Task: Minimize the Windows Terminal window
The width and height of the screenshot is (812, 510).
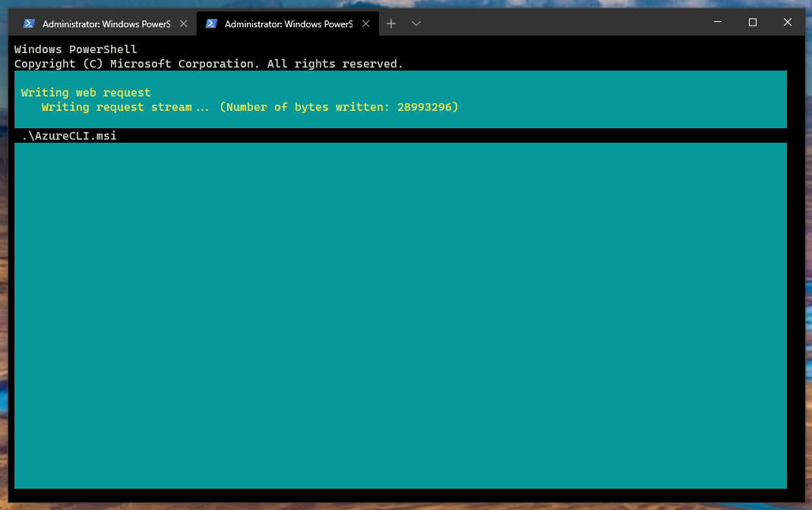Action: (718, 22)
